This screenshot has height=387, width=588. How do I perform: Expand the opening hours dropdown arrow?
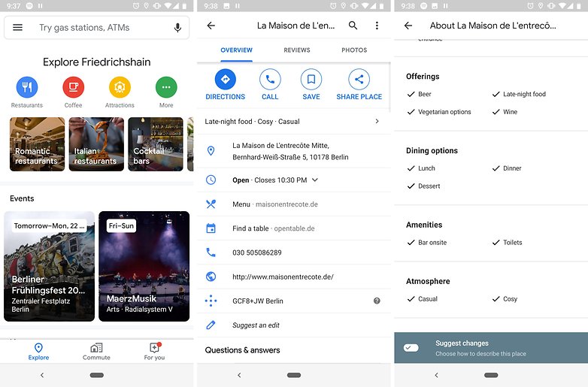(x=315, y=180)
